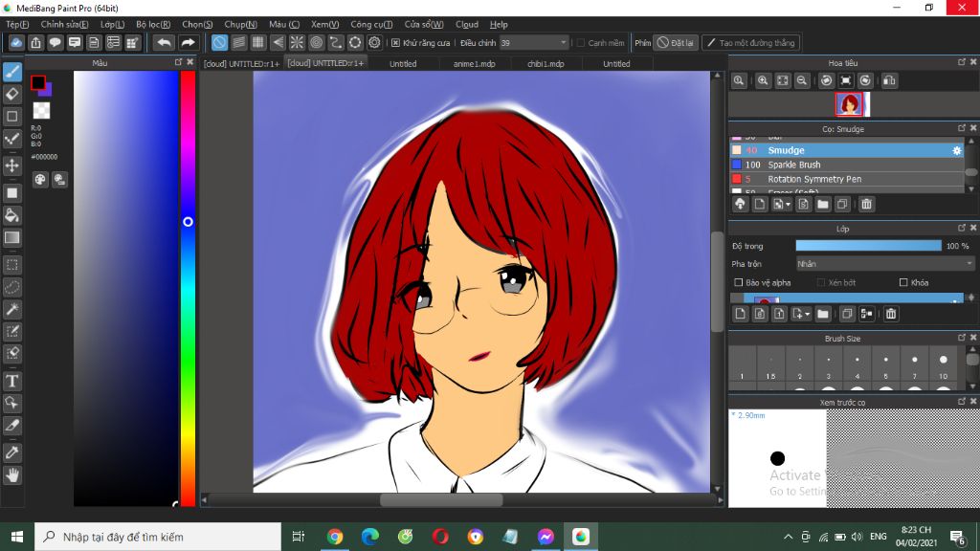Screen dimensions: 980x551
Task: Undock the Brush Size panel
Action: coord(962,338)
